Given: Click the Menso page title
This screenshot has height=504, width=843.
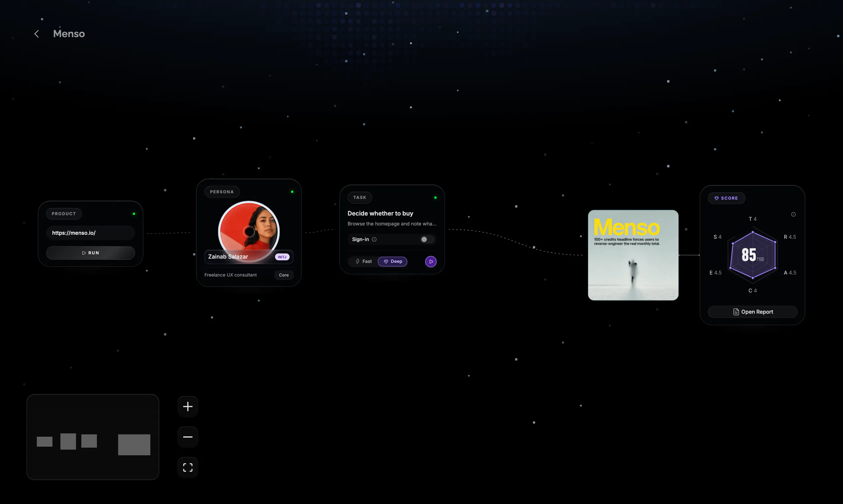Looking at the screenshot, I should (69, 34).
